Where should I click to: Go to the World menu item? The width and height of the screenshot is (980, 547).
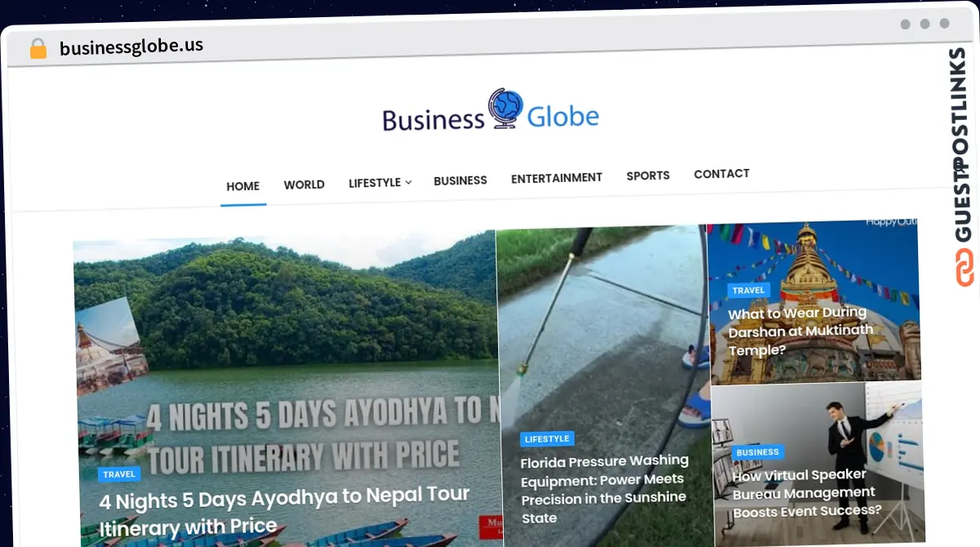point(304,185)
